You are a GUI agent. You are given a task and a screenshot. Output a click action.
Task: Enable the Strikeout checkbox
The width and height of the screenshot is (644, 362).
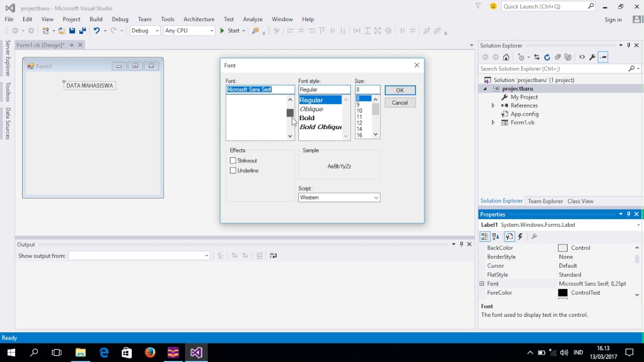tap(233, 160)
